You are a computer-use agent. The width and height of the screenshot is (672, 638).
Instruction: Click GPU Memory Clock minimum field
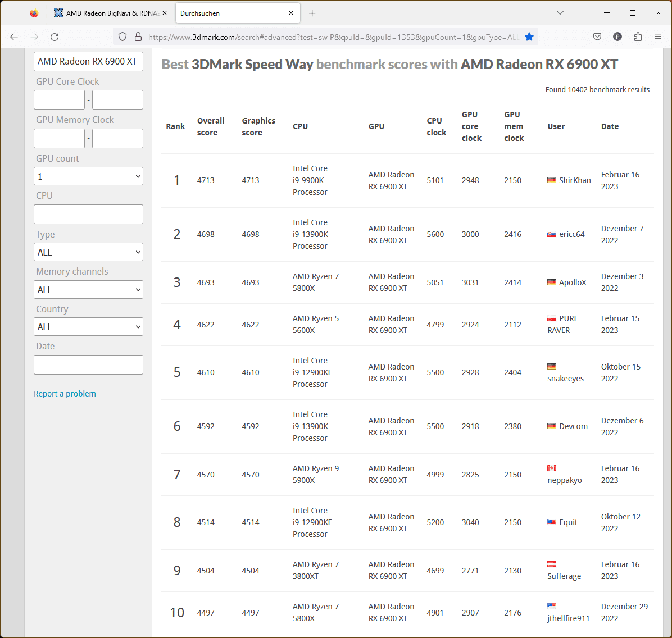click(x=59, y=138)
